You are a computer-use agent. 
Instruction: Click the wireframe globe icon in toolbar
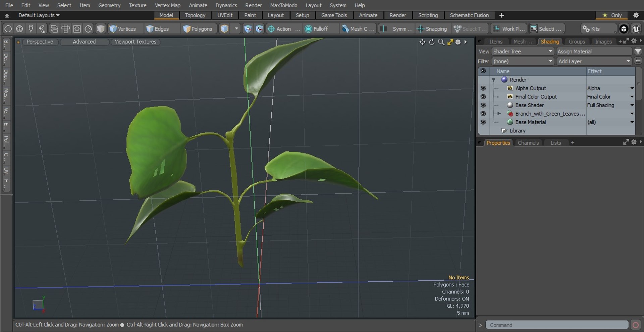[x=19, y=29]
